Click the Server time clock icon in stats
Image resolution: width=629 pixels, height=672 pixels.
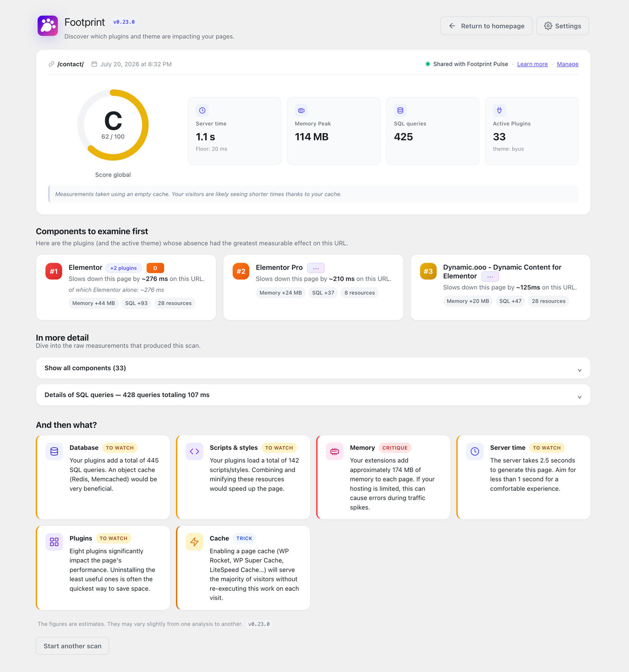[x=202, y=110]
